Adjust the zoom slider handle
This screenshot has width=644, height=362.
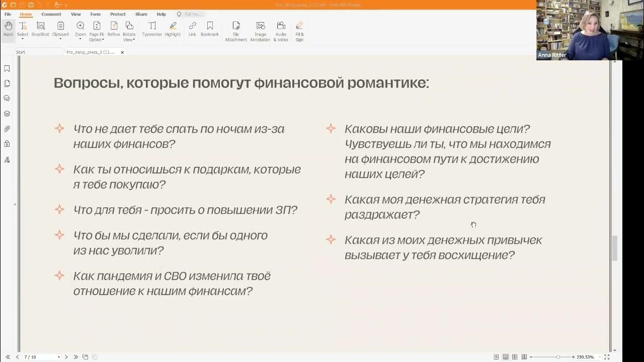click(558, 357)
